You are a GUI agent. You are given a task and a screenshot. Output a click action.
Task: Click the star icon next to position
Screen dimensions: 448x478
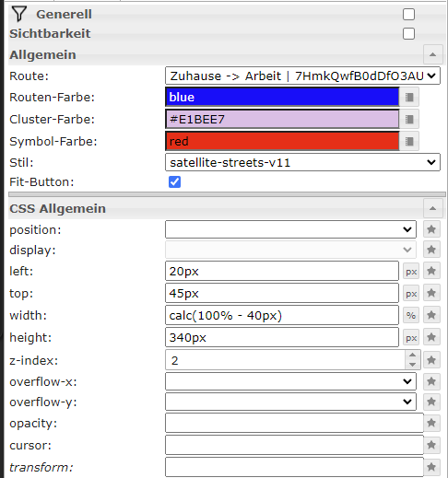[431, 229]
